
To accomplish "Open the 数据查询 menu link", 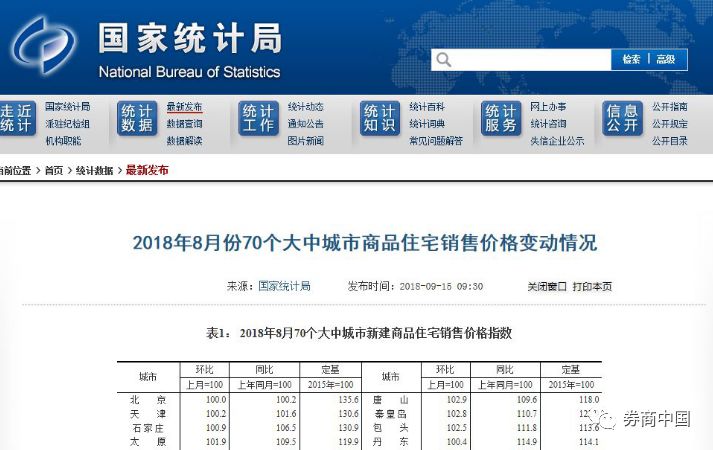I will click(x=184, y=124).
